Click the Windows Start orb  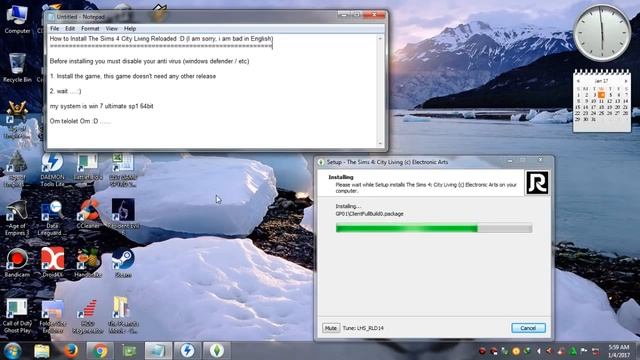12,351
